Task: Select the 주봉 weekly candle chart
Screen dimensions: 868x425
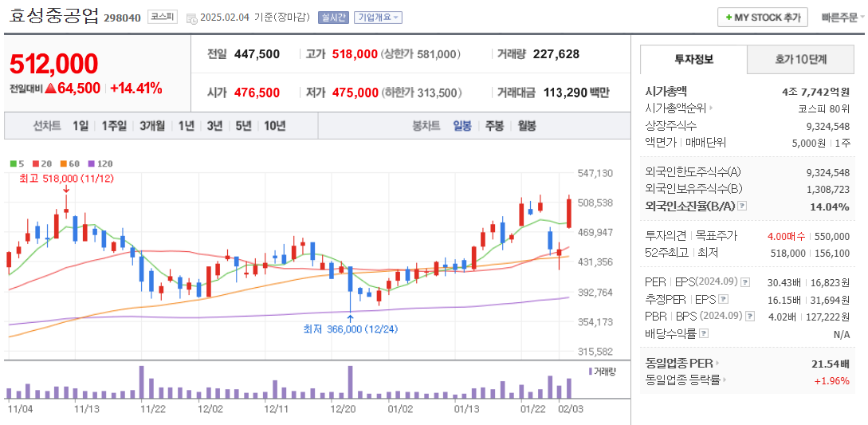Action: click(494, 126)
